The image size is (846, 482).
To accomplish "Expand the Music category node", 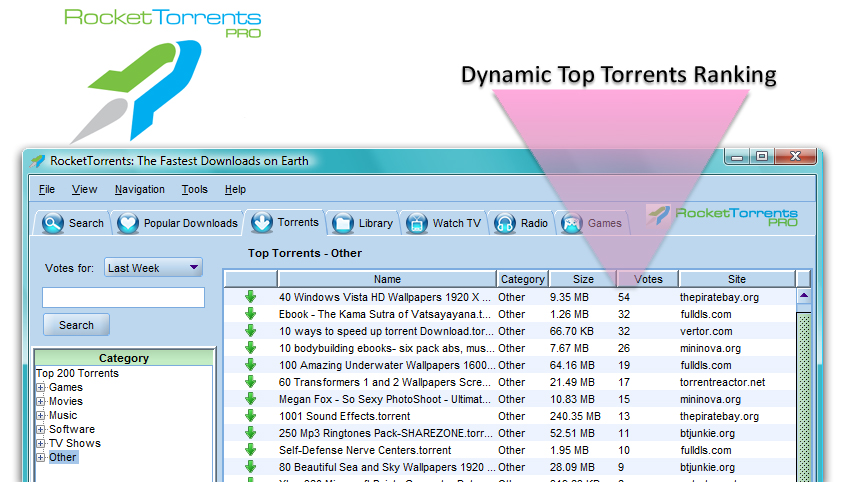I will point(40,416).
